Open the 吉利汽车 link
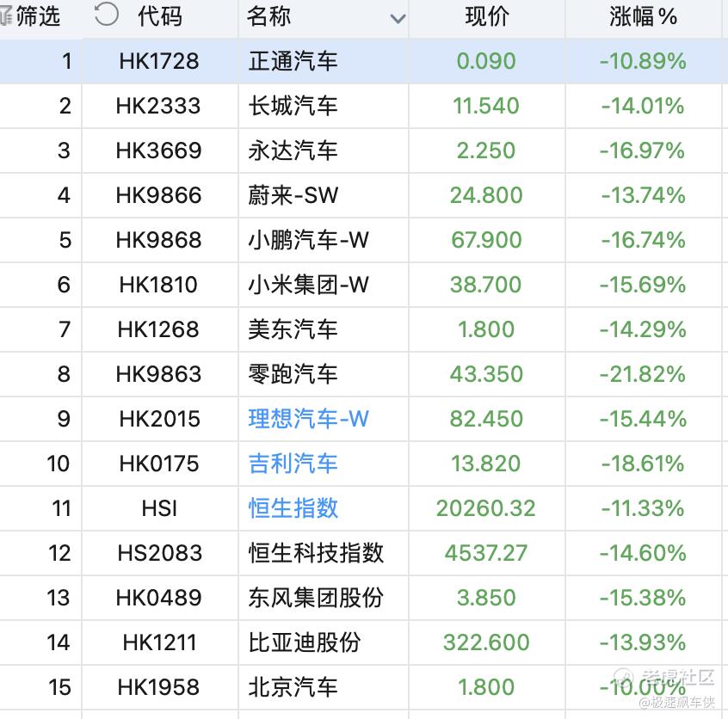728x719 pixels. [x=293, y=464]
